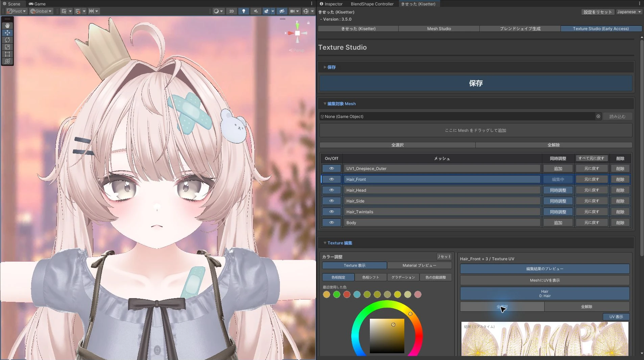Screen dimensions: 644x360
Task: Click the large 保存 save button
Action: click(476, 83)
